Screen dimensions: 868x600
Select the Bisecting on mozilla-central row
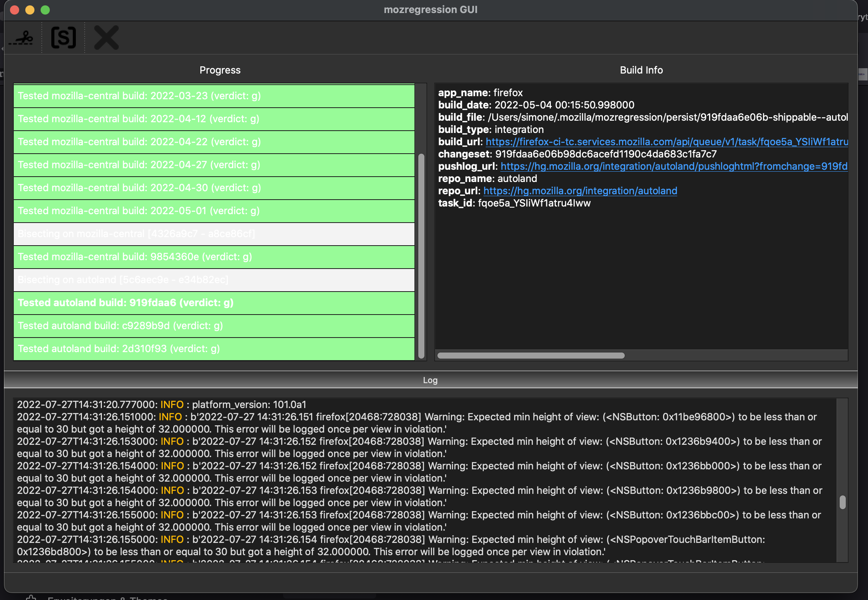(x=214, y=234)
